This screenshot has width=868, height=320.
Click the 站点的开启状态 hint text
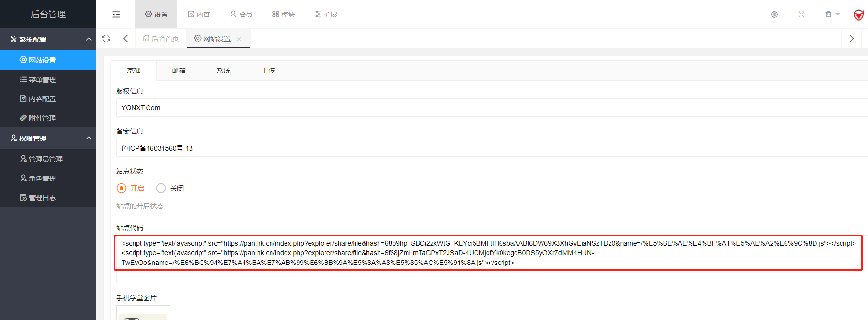click(x=140, y=206)
